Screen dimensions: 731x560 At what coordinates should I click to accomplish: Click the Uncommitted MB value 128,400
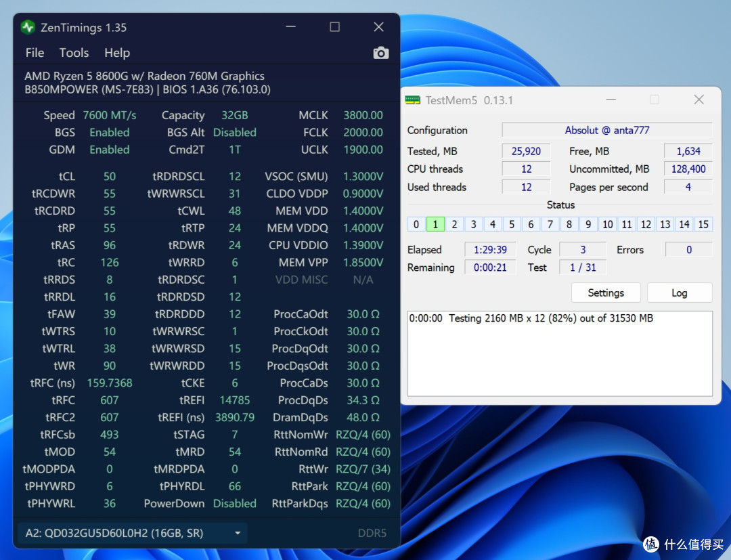tap(688, 169)
